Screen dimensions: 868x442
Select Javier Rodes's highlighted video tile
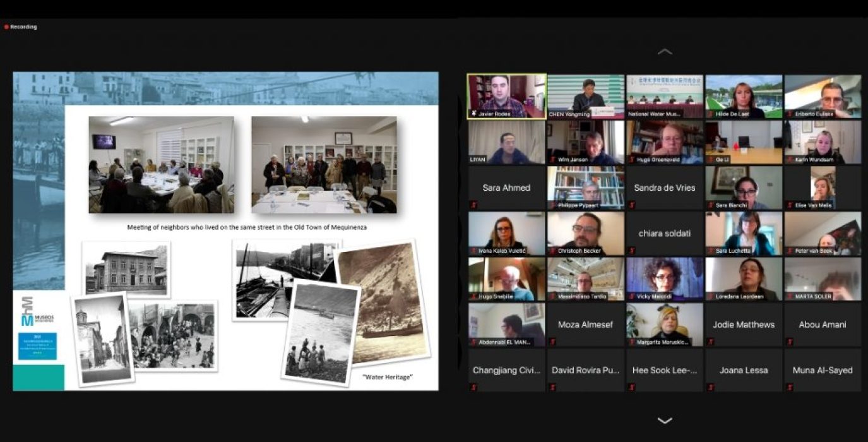506,97
